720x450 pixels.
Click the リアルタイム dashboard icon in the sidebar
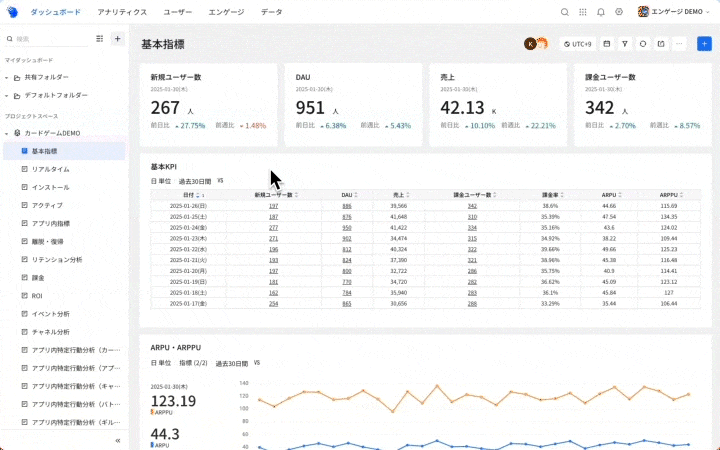point(25,169)
